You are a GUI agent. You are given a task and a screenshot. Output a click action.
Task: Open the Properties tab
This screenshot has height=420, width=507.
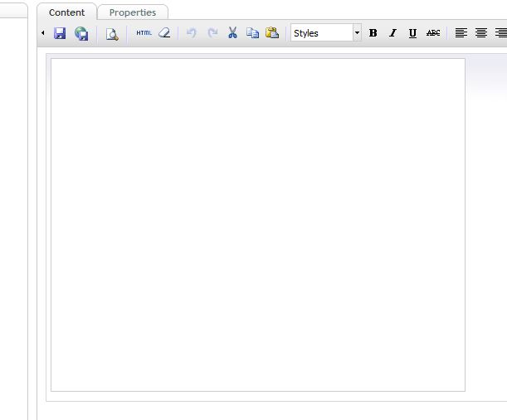coord(133,12)
